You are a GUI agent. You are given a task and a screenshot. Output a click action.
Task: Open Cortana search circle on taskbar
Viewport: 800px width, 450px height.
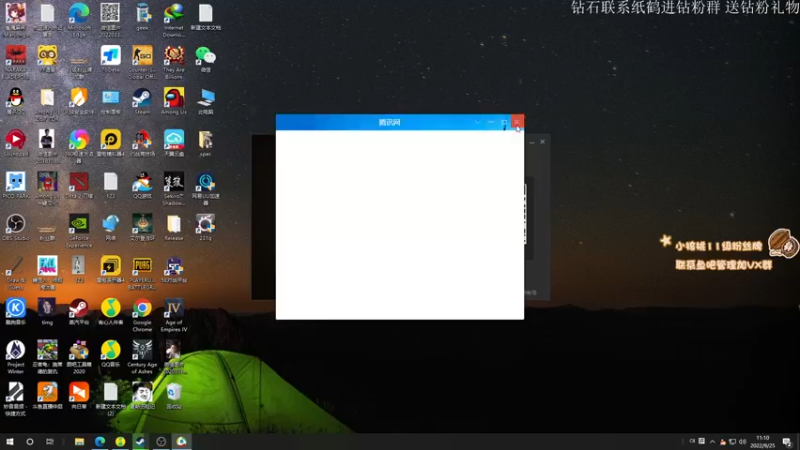click(x=30, y=441)
